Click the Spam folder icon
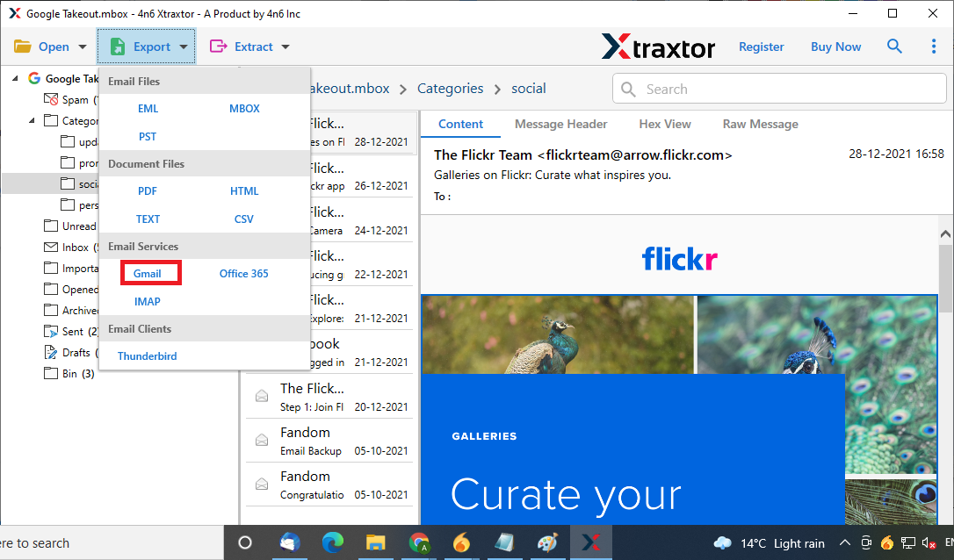 51,100
